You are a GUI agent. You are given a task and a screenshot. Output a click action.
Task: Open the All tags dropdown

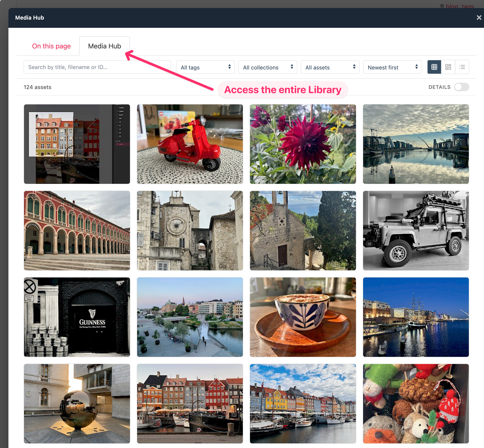[205, 67]
